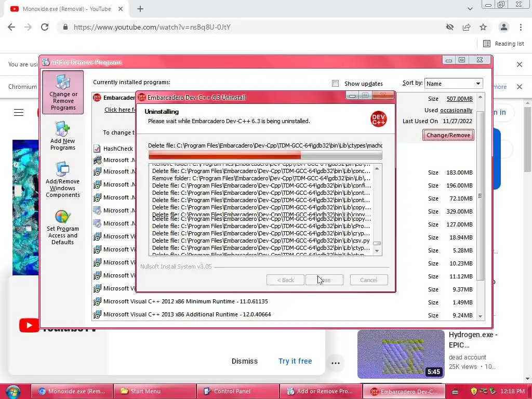Image resolution: width=532 pixels, height=399 pixels.
Task: Click the 'occasionally' usage value
Action: (x=456, y=110)
